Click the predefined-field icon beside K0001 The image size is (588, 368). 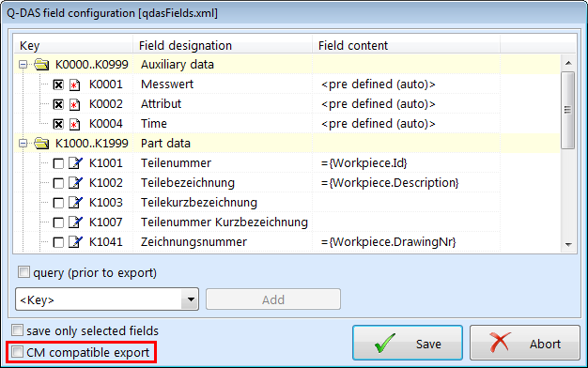click(x=74, y=84)
